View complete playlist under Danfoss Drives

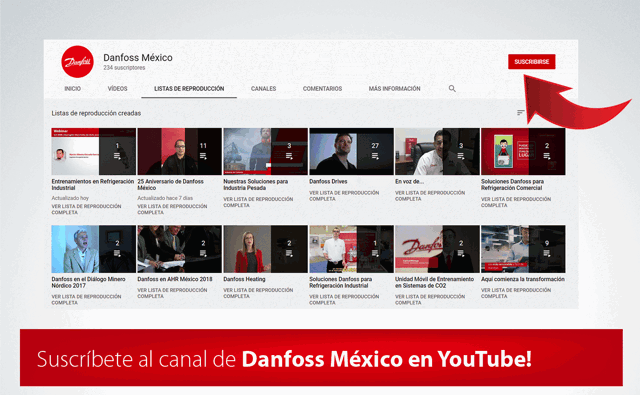click(x=344, y=196)
